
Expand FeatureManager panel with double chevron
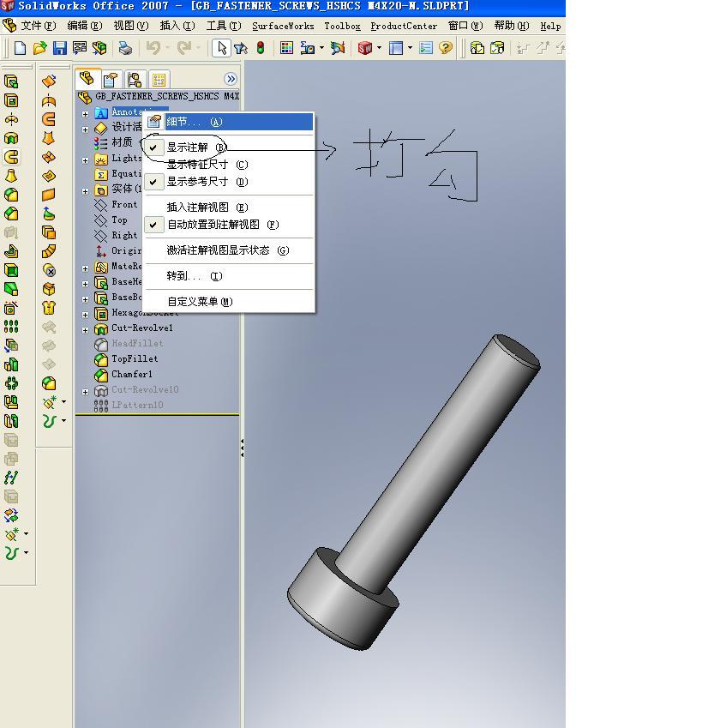tap(231, 79)
